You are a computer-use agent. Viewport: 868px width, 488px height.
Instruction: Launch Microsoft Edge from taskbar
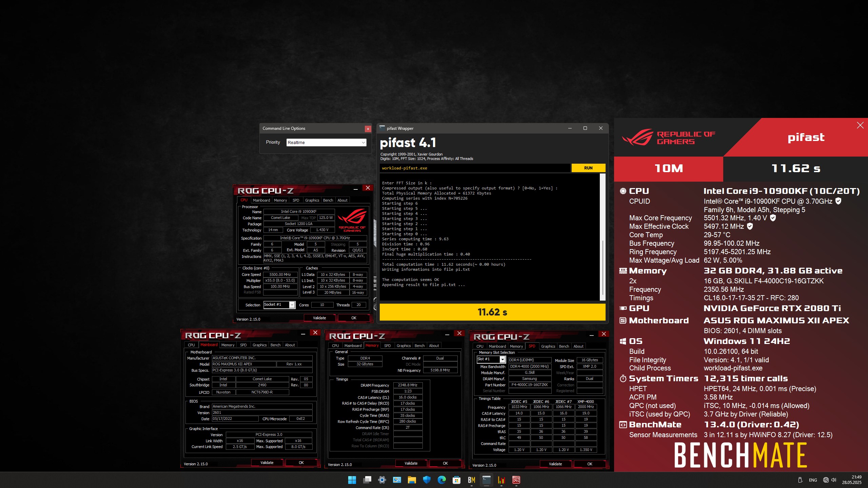coord(442,480)
